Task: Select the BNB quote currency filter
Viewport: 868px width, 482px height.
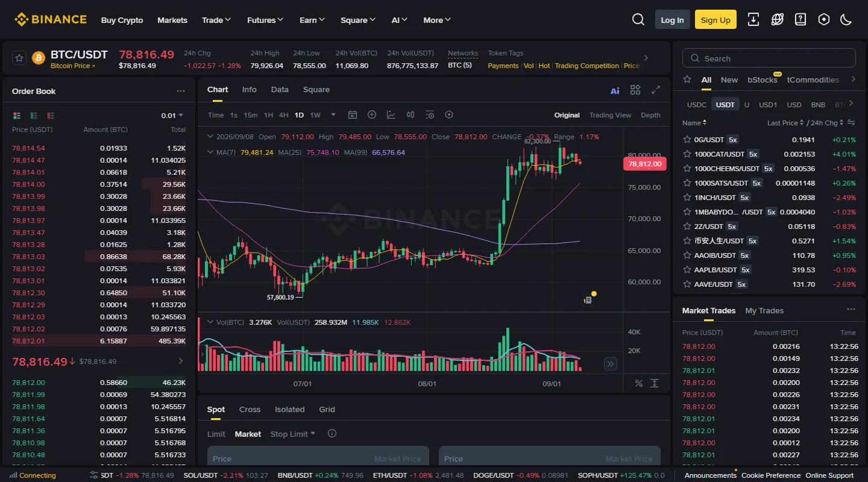Action: coord(818,105)
